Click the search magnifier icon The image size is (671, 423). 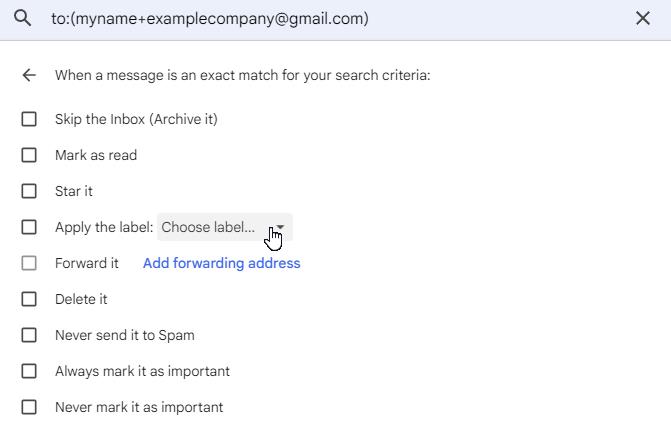(23, 18)
